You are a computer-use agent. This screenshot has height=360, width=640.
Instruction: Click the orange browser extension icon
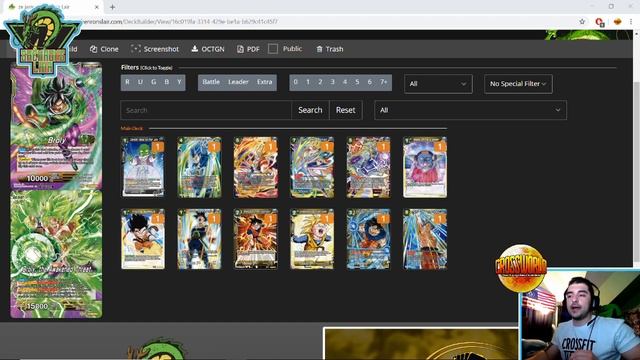pyautogui.click(x=617, y=22)
